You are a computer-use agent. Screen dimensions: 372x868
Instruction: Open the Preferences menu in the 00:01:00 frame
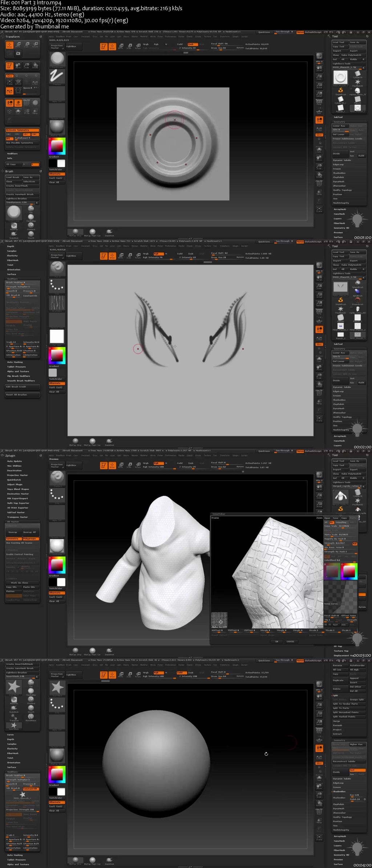pos(170,36)
